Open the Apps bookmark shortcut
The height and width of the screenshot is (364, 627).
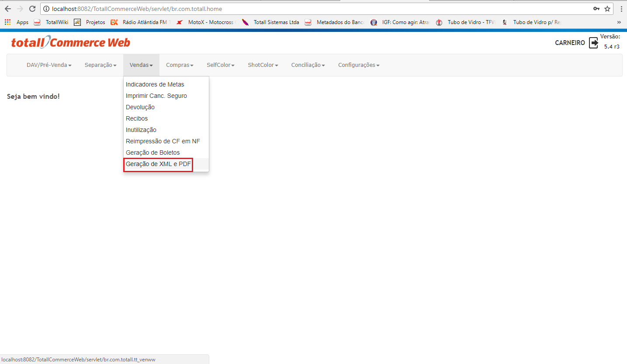click(x=16, y=22)
